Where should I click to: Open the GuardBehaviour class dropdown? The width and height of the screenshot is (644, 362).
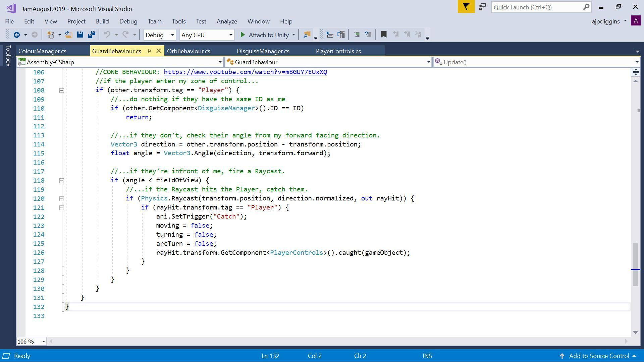pyautogui.click(x=328, y=62)
